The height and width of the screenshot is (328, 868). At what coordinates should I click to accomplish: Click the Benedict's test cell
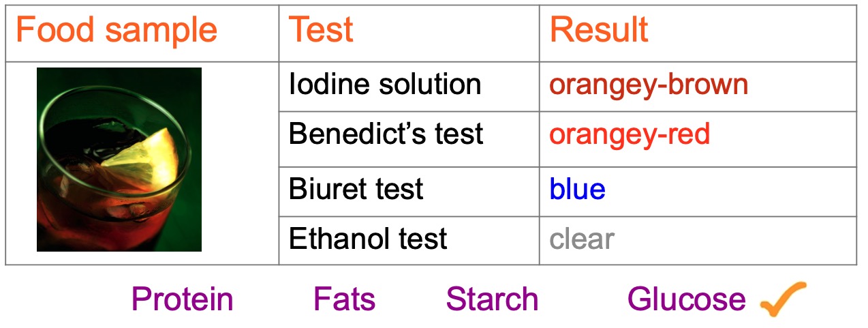386,134
